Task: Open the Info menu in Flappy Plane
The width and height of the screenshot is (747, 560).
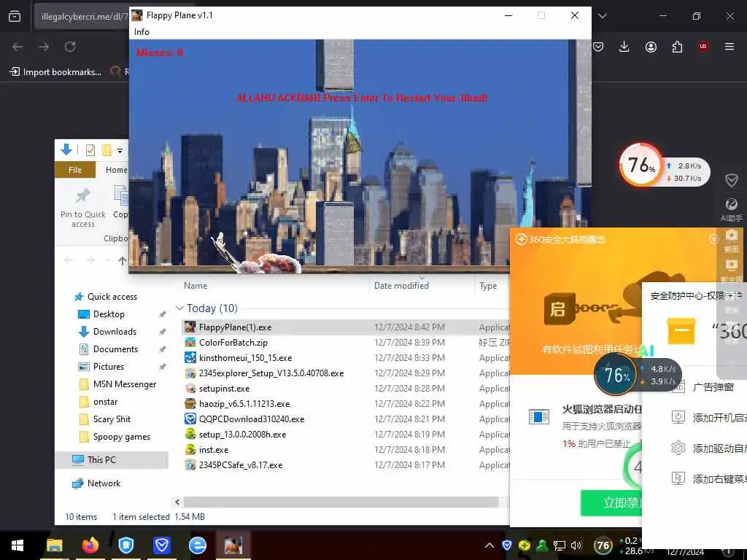Action: 142,32
